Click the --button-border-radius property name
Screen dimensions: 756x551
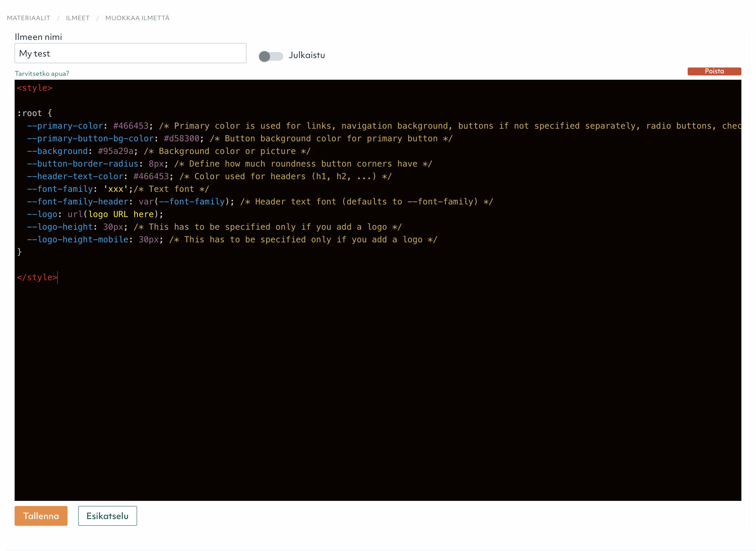coord(83,164)
